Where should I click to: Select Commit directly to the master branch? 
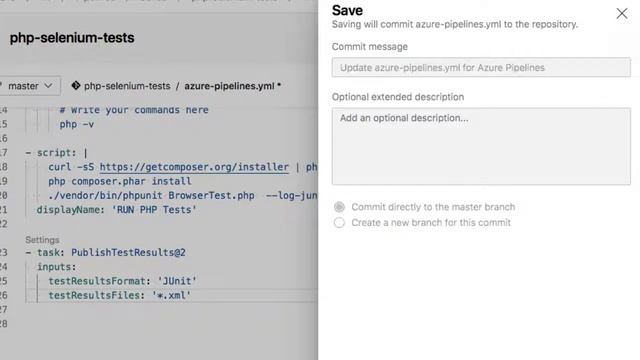(x=339, y=207)
